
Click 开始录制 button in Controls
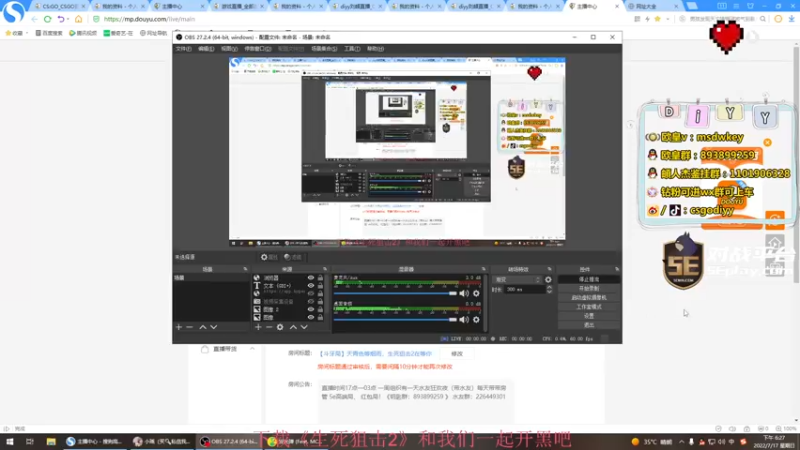click(589, 288)
